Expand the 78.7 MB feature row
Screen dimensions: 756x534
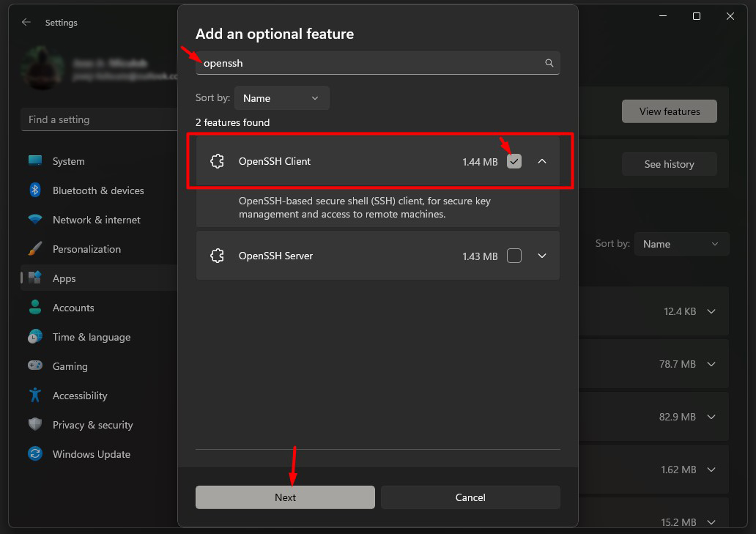click(x=711, y=364)
